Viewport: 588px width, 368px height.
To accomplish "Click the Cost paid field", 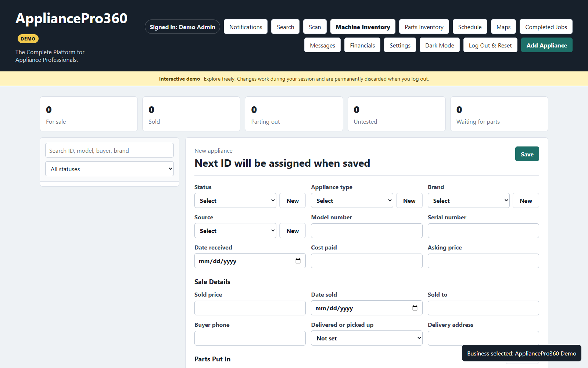I will [367, 261].
